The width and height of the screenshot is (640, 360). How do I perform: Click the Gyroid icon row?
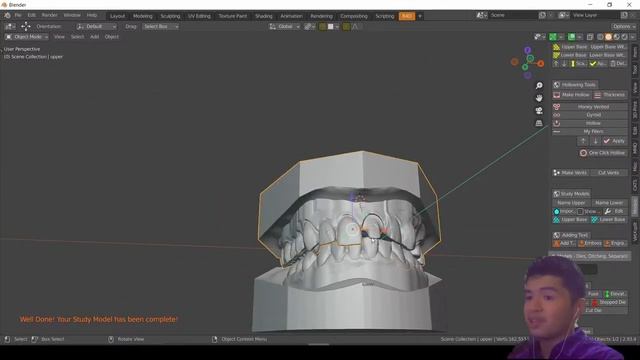590,115
